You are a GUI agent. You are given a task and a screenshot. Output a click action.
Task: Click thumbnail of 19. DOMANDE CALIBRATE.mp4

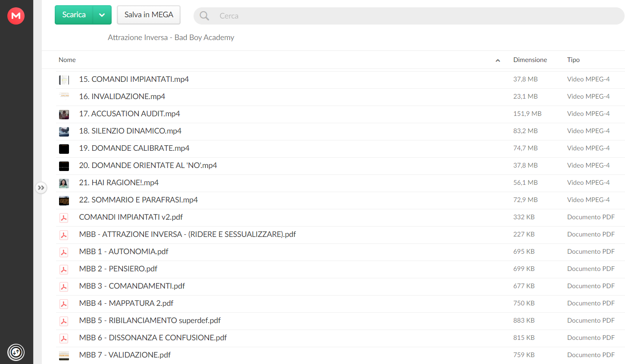(64, 149)
